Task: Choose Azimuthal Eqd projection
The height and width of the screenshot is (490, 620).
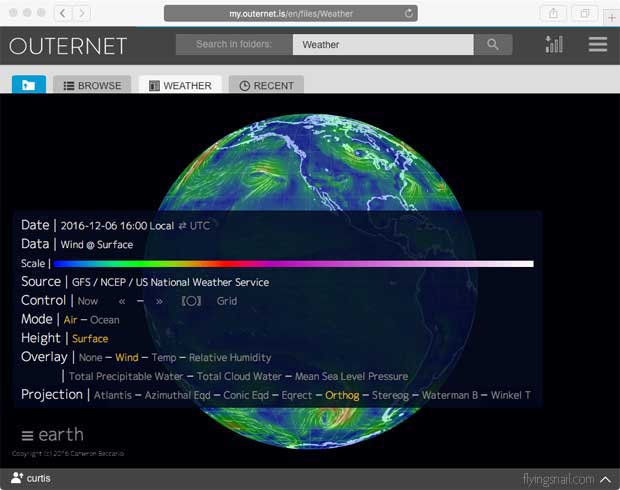Action: coord(178,395)
